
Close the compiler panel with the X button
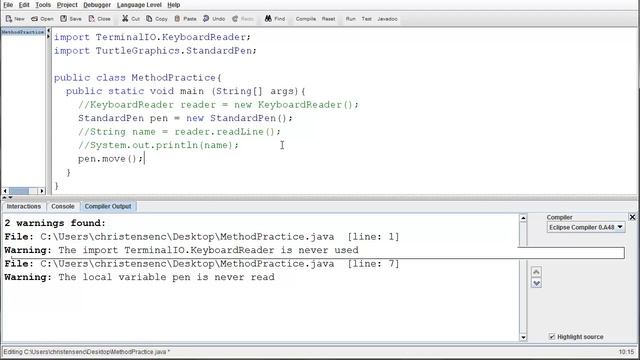tap(632, 217)
